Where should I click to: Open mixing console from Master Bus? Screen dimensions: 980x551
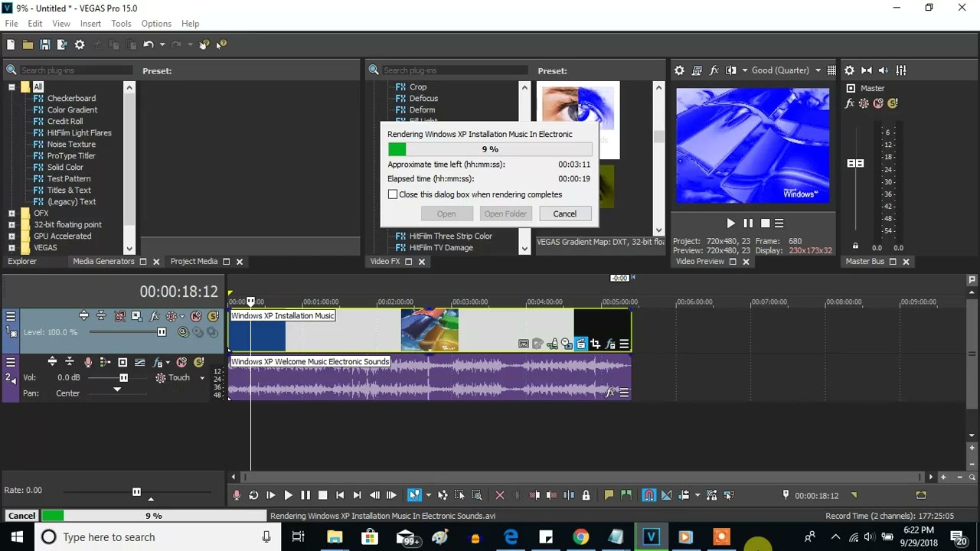point(901,70)
